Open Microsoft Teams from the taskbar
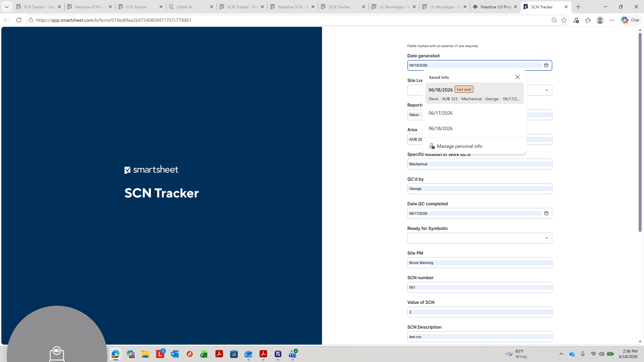 (292, 354)
